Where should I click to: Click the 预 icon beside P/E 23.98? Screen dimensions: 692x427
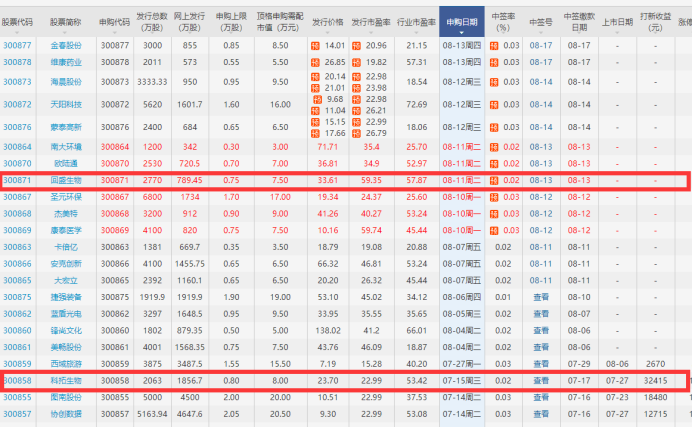356,88
